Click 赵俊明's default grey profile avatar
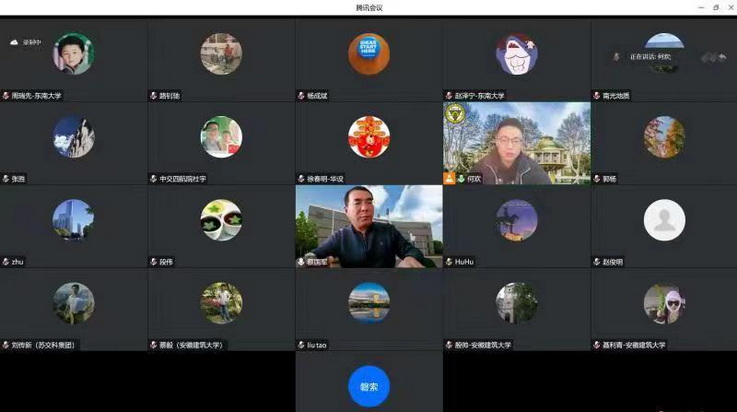This screenshot has height=412, width=737. [664, 220]
